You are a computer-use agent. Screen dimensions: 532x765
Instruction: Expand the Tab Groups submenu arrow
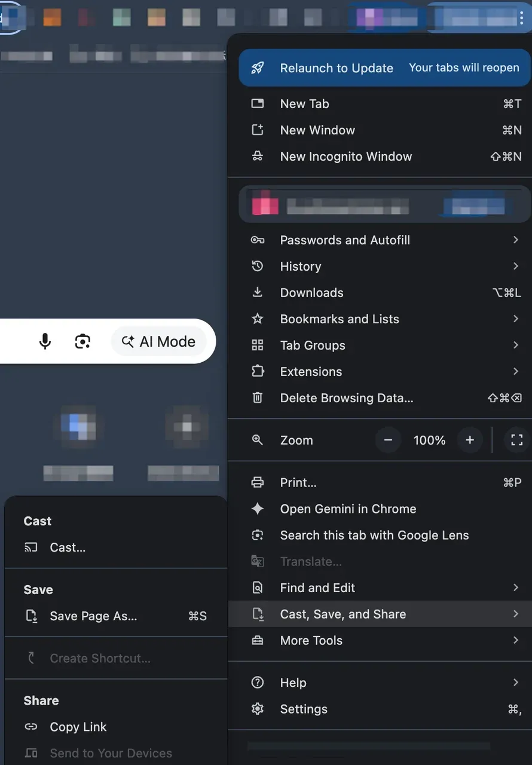point(515,345)
